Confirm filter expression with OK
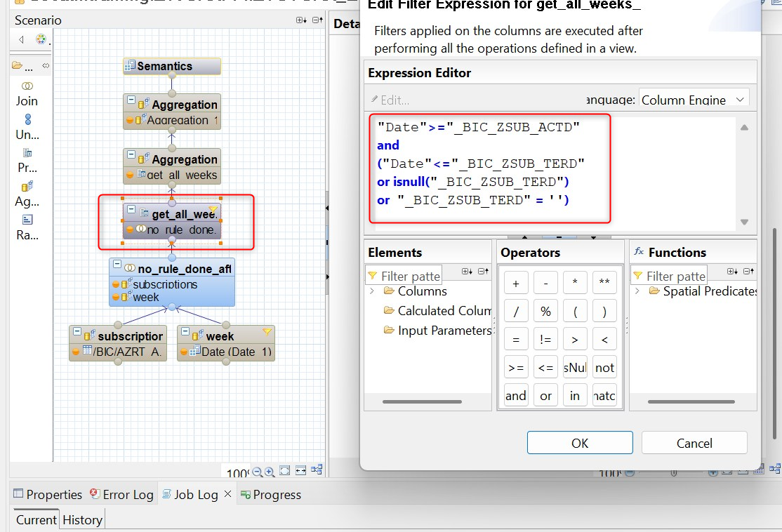The width and height of the screenshot is (782, 532). (580, 443)
